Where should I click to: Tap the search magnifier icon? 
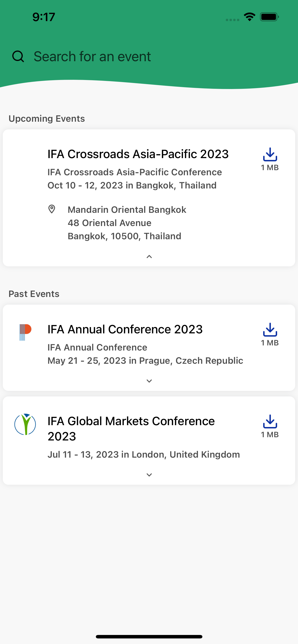(x=18, y=57)
